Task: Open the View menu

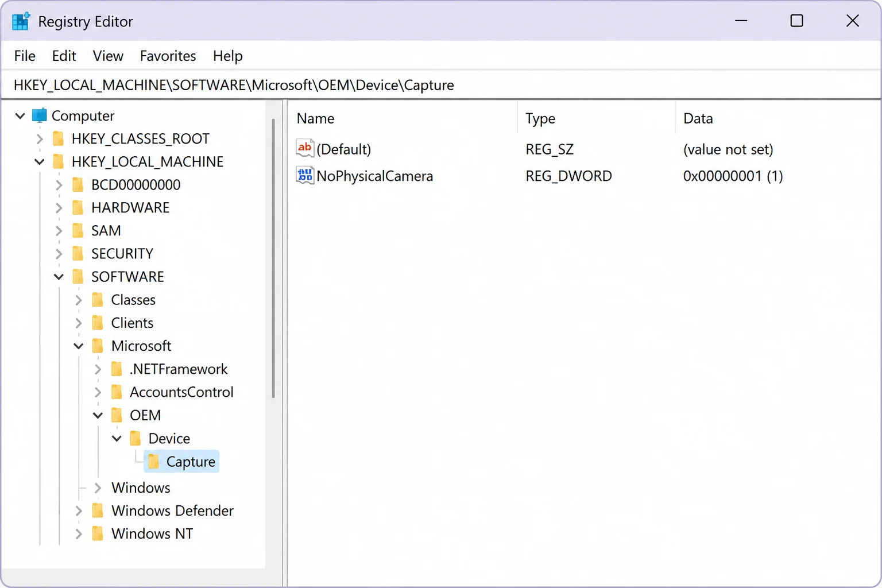Action: point(108,56)
